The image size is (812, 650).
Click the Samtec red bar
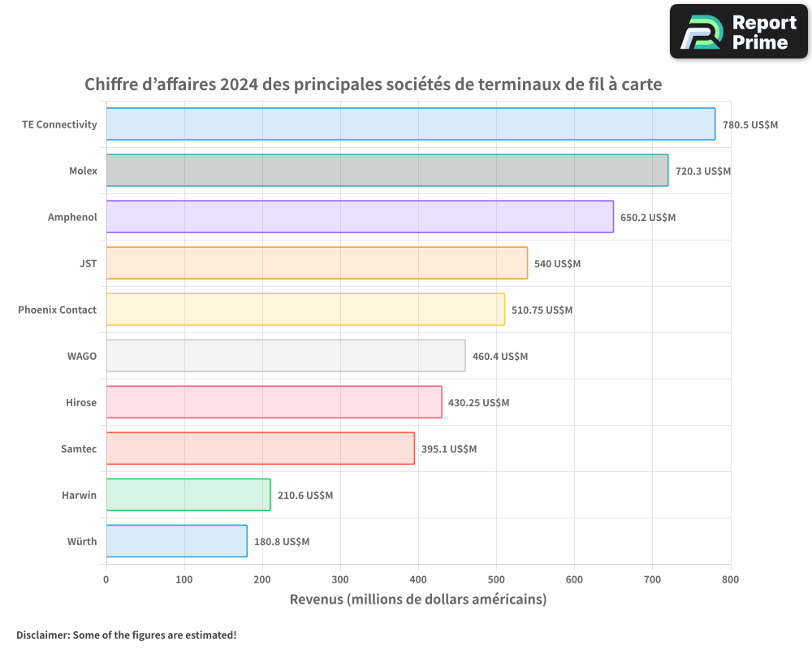click(x=260, y=448)
